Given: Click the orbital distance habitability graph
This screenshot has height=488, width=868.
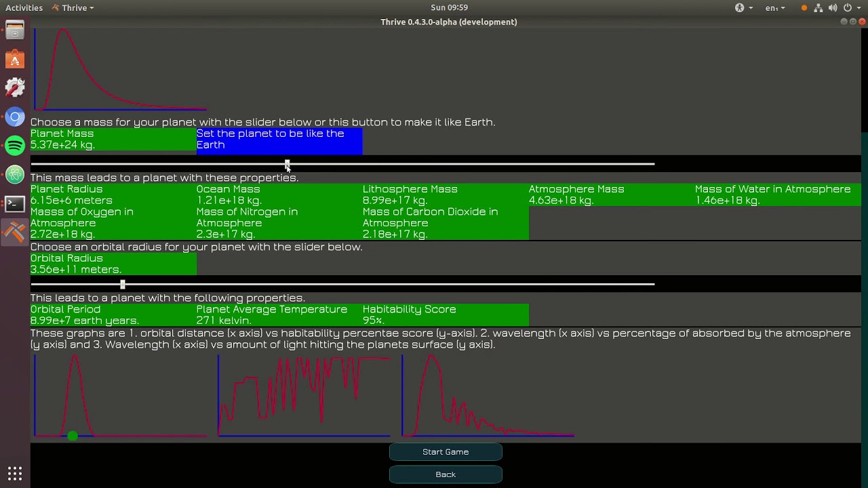Looking at the screenshot, I should 120,396.
